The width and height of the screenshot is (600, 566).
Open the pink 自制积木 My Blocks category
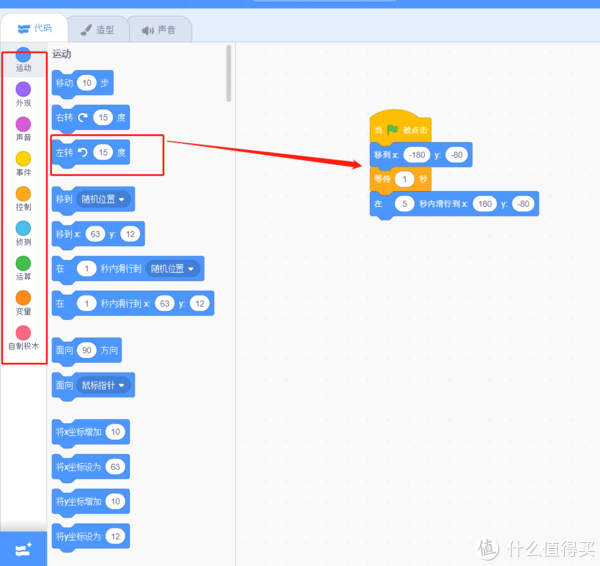[x=23, y=333]
